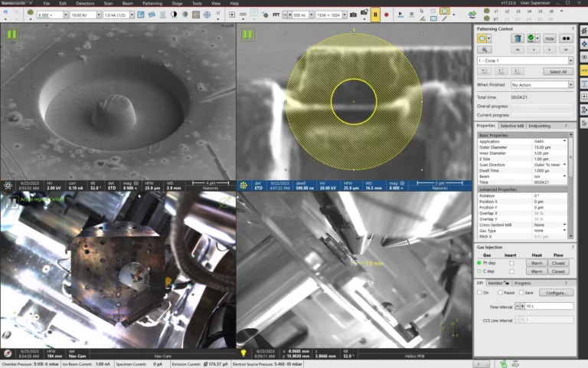Click the red record button in toolbar
The image size is (588, 368).
386,14
